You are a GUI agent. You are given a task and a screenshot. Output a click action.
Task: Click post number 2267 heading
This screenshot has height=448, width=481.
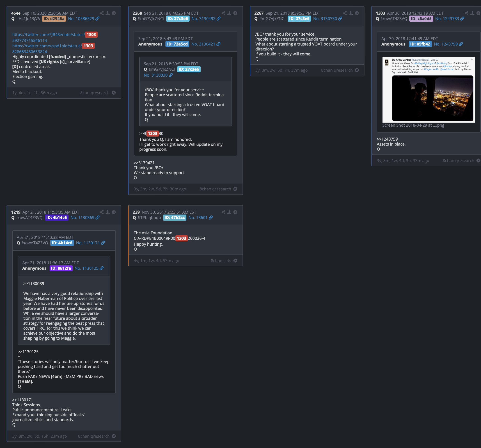pos(259,13)
